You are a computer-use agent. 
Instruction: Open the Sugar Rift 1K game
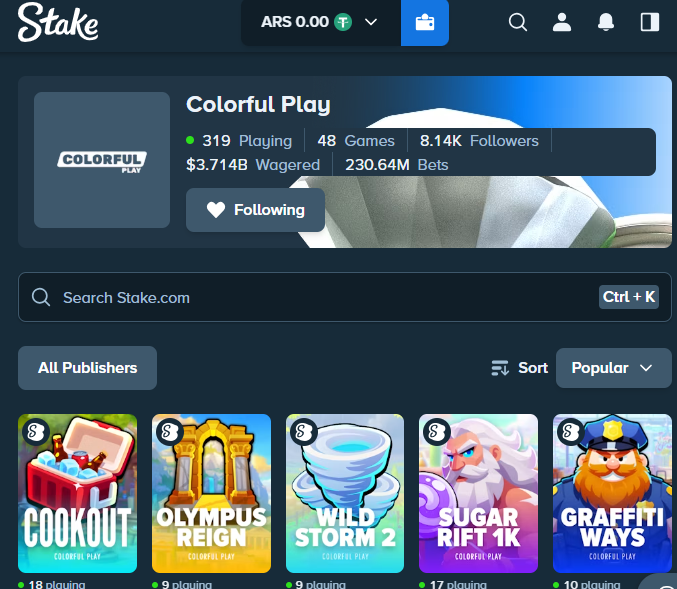(x=478, y=494)
